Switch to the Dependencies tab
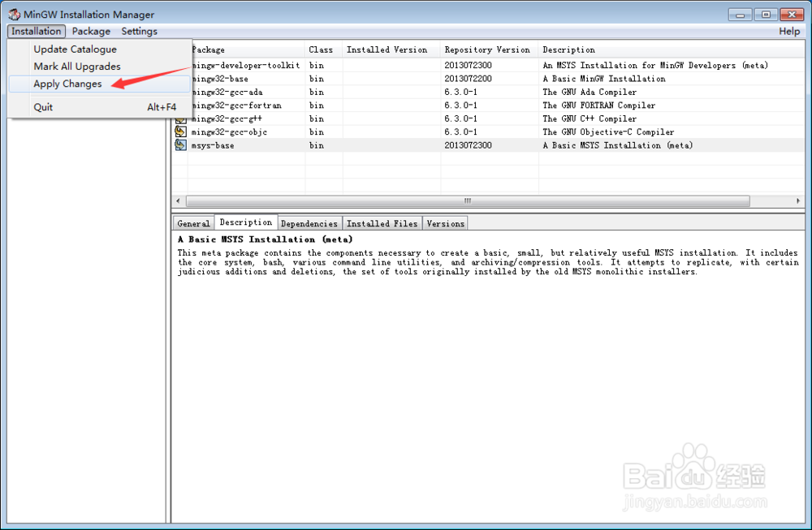 click(x=309, y=223)
